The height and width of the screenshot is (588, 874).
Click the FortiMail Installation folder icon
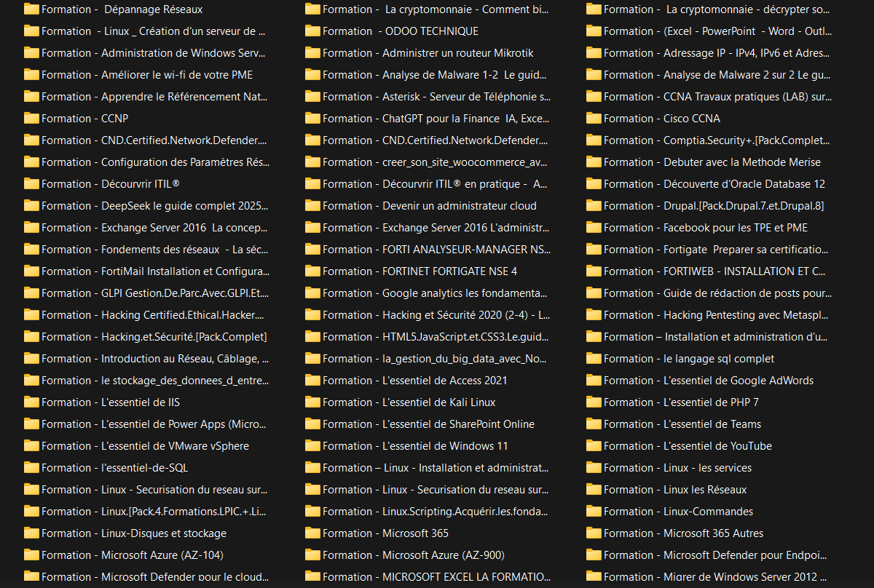click(x=31, y=271)
